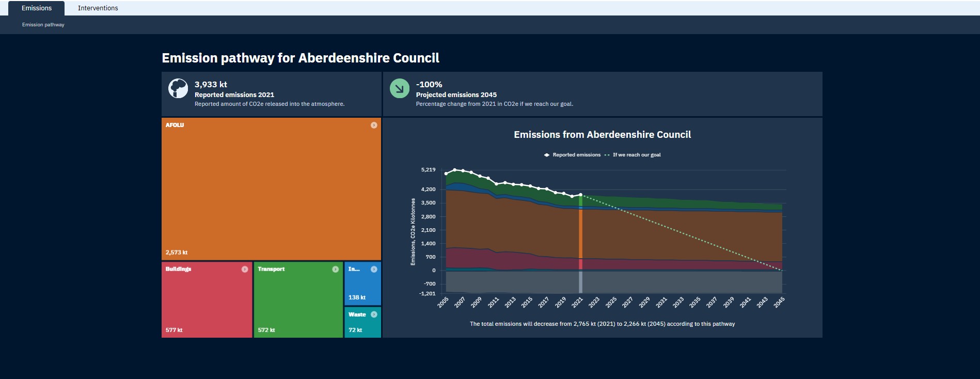Toggle the Reported emissions legend entry
The height and width of the screenshot is (379, 980).
coord(572,155)
